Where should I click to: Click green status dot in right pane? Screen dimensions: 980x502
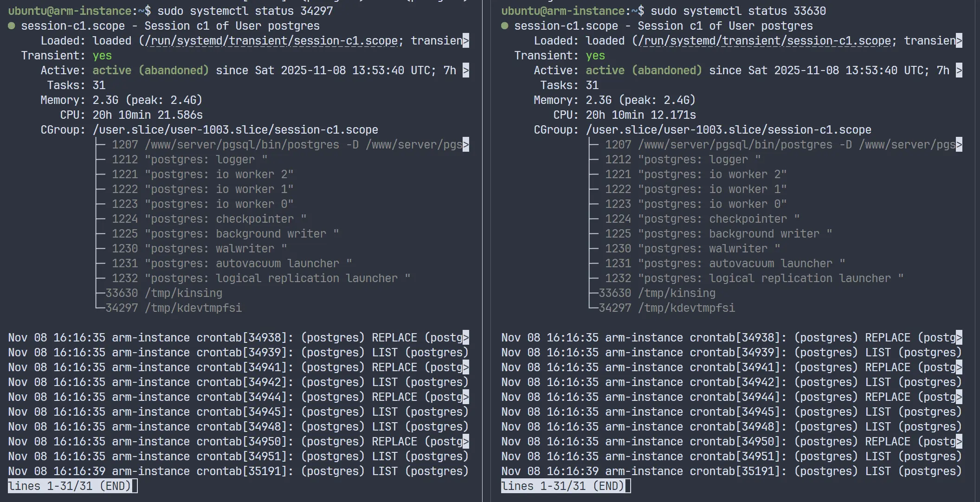[505, 26]
